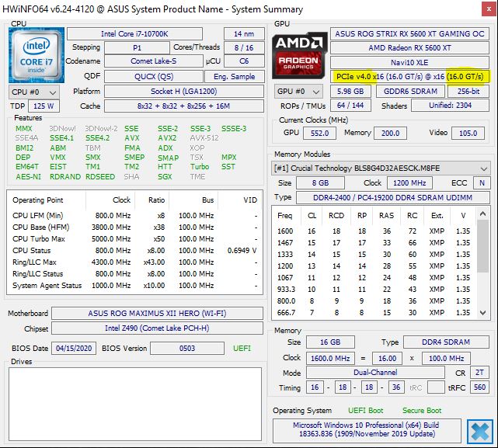498x448 pixels.
Task: Click the empty Drives list box
Action: point(135,405)
